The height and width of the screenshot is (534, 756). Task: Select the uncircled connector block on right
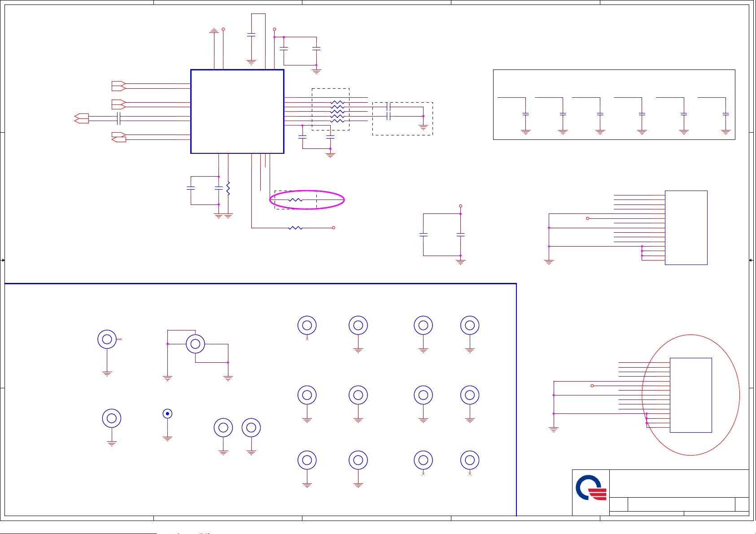click(686, 228)
